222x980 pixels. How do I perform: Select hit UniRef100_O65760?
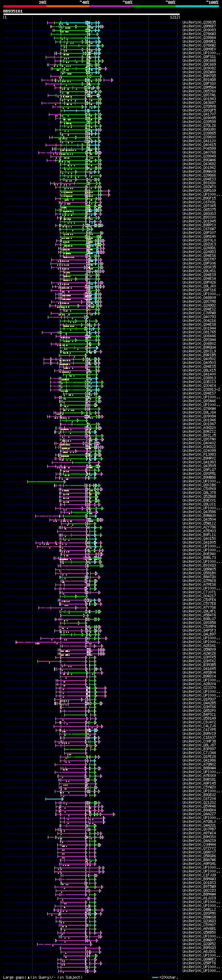click(199, 91)
